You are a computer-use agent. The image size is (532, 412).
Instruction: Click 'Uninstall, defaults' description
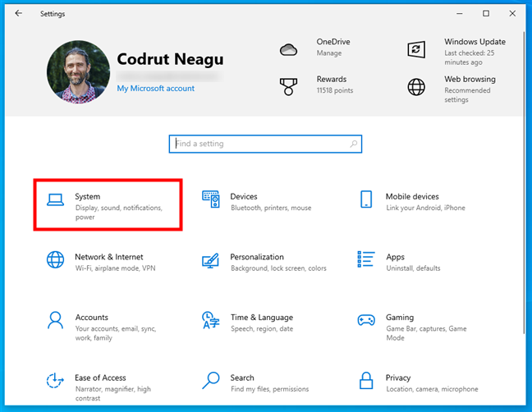(413, 268)
